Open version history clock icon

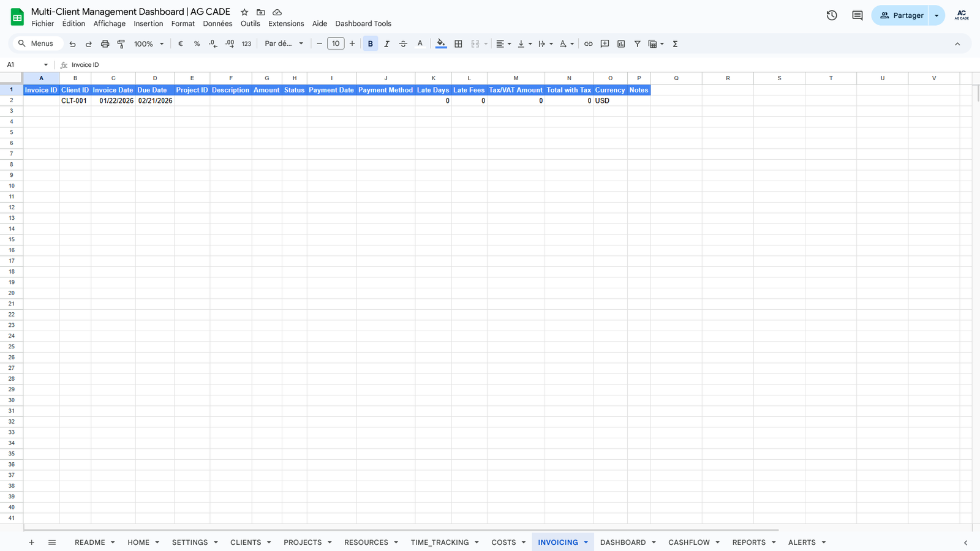(x=831, y=15)
